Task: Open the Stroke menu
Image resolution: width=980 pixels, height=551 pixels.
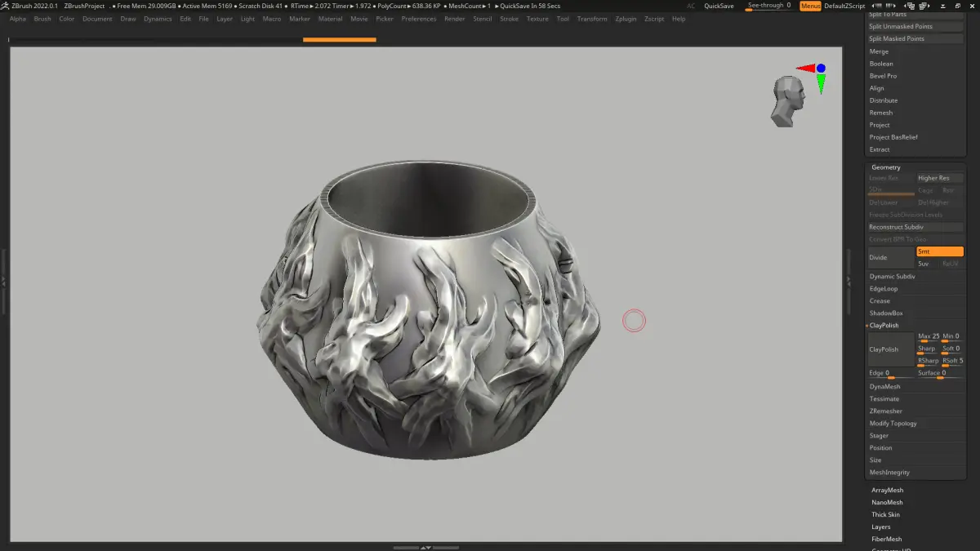Action: pyautogui.click(x=509, y=19)
